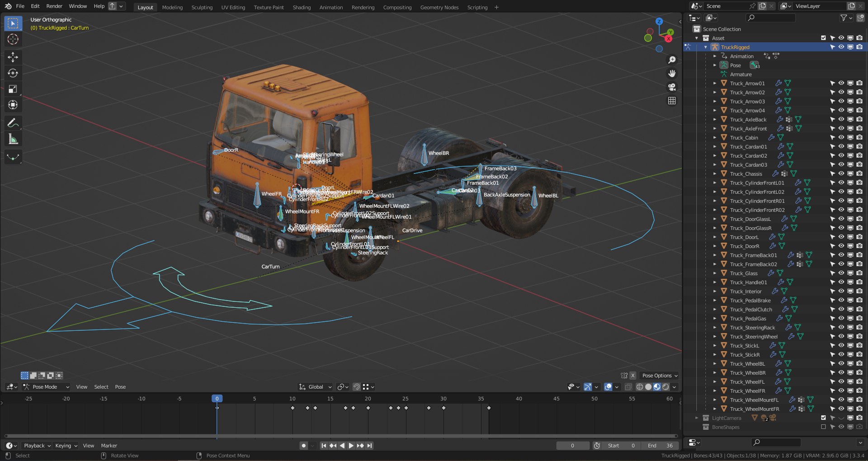Hide TruckRigged in viewport via eye icon
This screenshot has width=868, height=461.
[841, 47]
